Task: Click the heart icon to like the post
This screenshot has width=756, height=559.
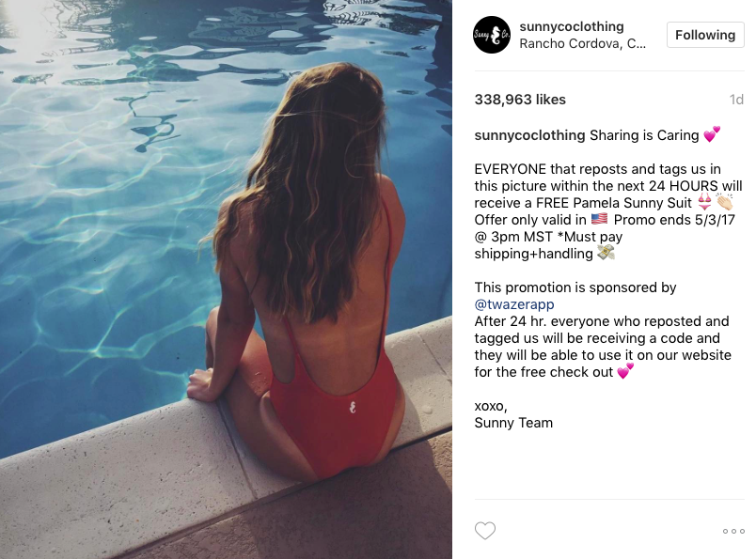Action: 484,531
